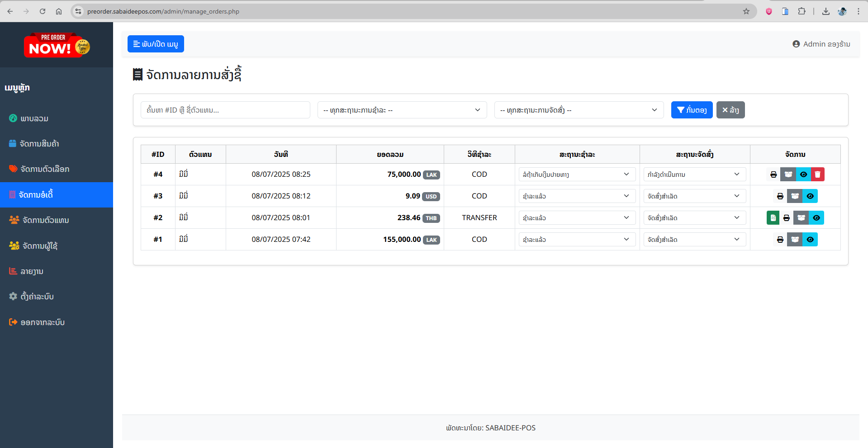View order #4 details with the eye icon
This screenshot has height=448, width=868.
click(803, 174)
